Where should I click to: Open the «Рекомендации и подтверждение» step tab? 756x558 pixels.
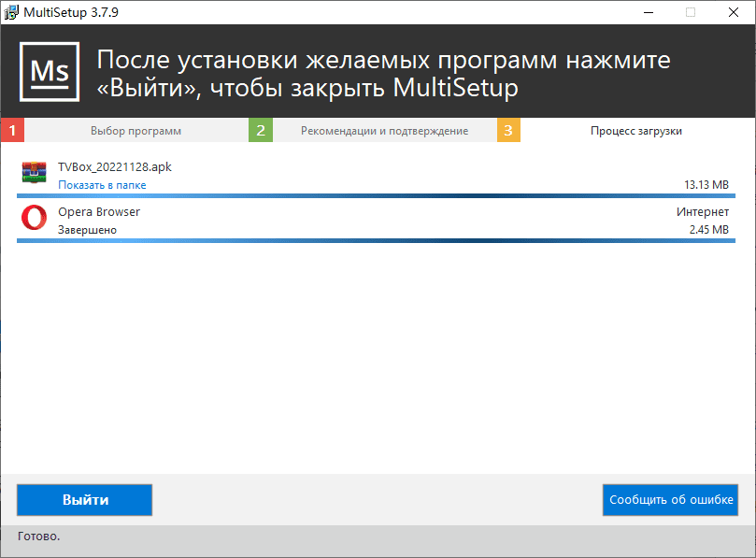(384, 131)
